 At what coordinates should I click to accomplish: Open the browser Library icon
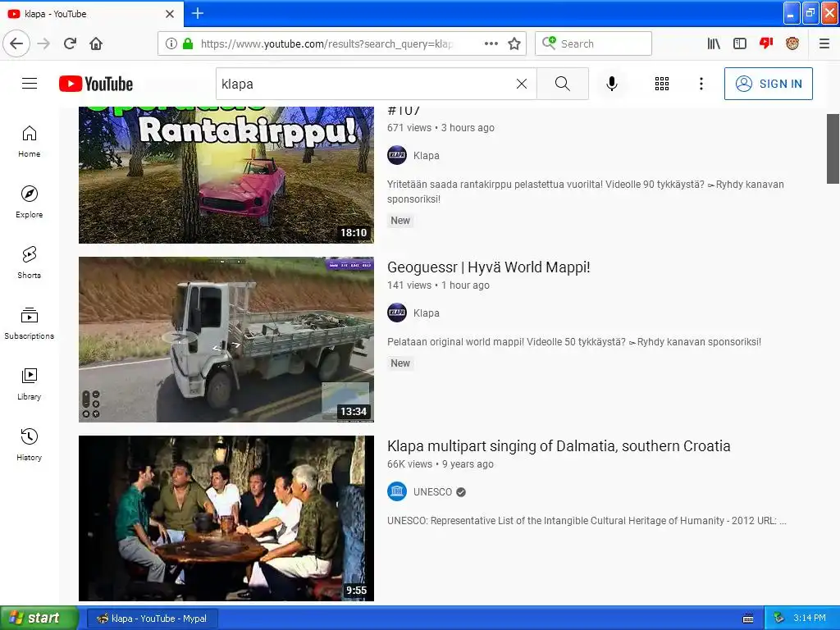714,43
